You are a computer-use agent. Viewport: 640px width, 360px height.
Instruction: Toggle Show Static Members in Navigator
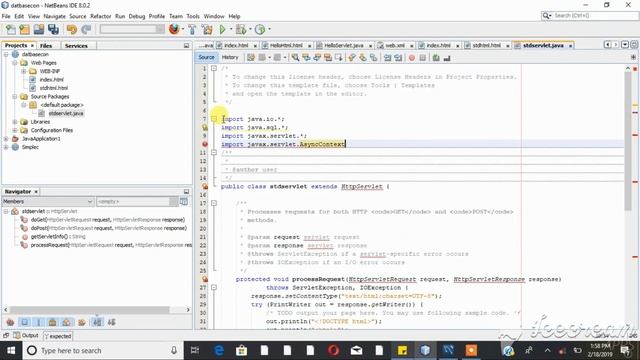(x=39, y=322)
